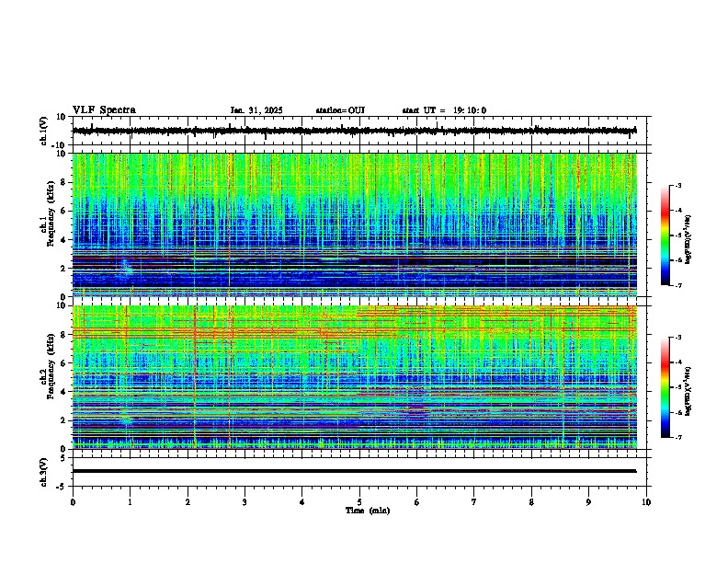Viewport: 728px width, 563px height.
Task: Click the time axis tick label "5"
Action: tap(359, 502)
